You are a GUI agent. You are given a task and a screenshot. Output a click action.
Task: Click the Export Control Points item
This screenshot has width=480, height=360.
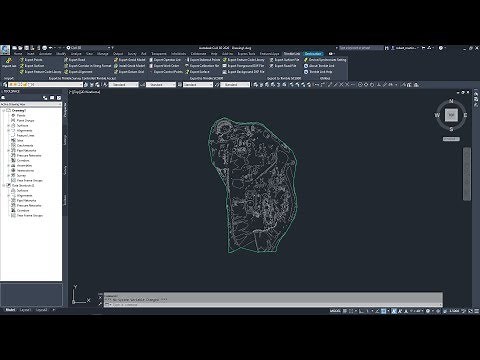(166, 72)
